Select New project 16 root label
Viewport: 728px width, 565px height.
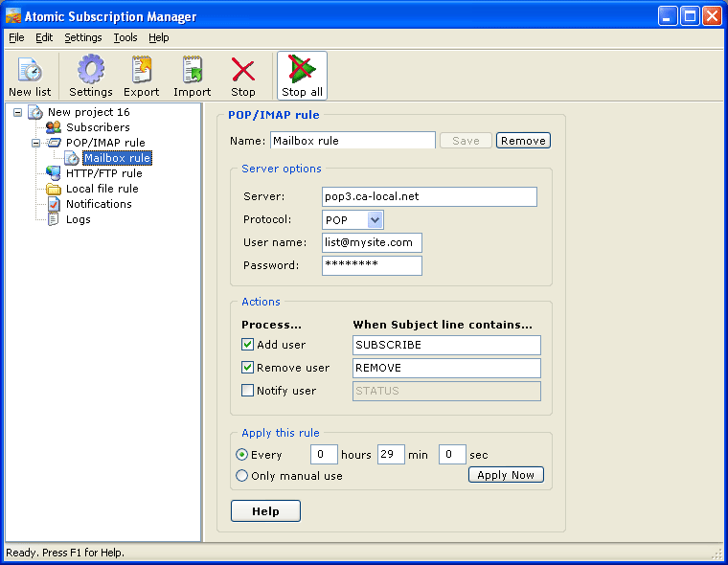coord(89,112)
